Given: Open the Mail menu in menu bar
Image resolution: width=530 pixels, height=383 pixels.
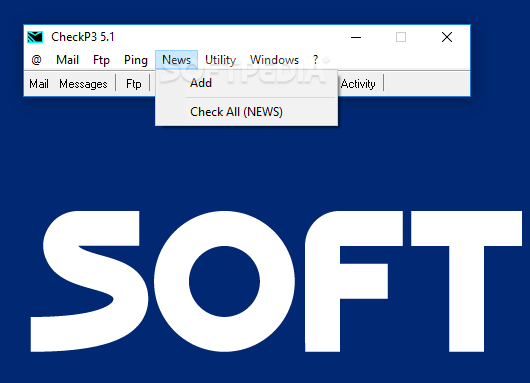Looking at the screenshot, I should (67, 60).
